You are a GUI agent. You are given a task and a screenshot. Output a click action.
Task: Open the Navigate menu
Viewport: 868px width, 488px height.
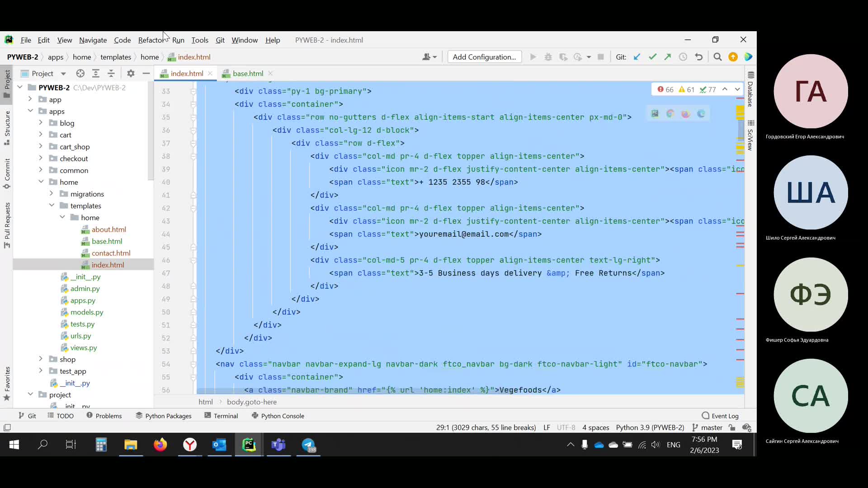click(x=93, y=40)
